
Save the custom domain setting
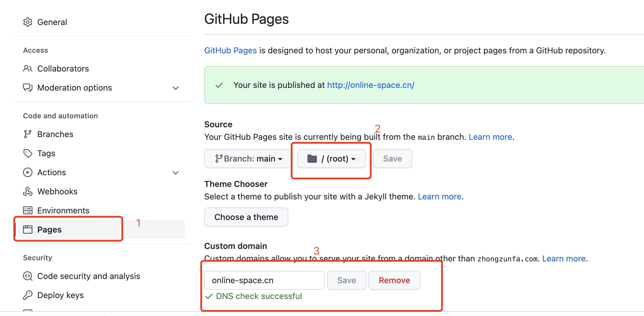[346, 280]
